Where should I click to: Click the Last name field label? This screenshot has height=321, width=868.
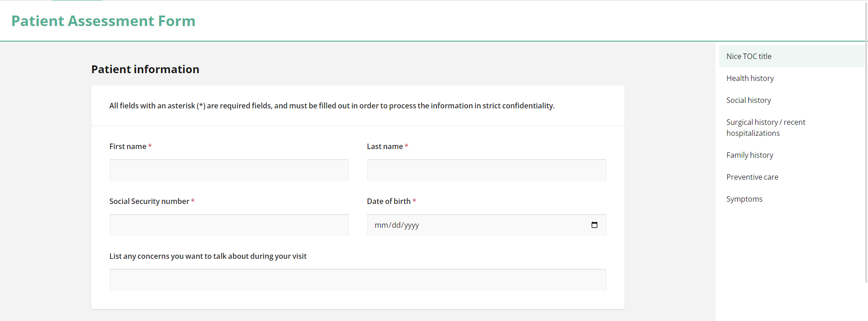coord(384,146)
